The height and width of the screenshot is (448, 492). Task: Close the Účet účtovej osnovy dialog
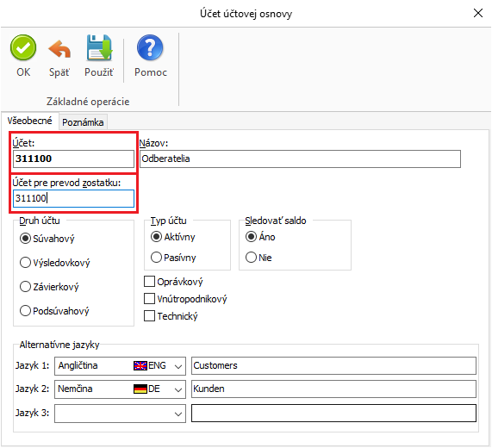coord(478,13)
